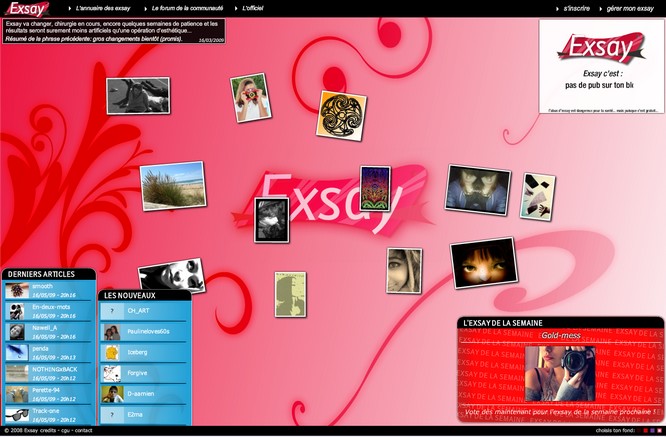Click the 'choisis ton fond' label
This screenshot has height=437, width=666.
tap(615, 430)
